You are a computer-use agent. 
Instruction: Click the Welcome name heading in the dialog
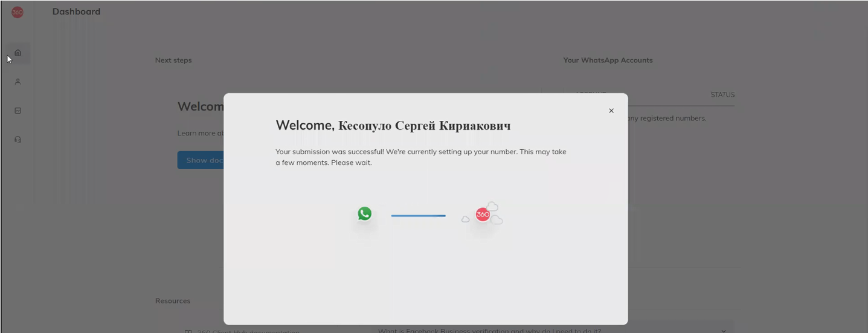pyautogui.click(x=393, y=126)
